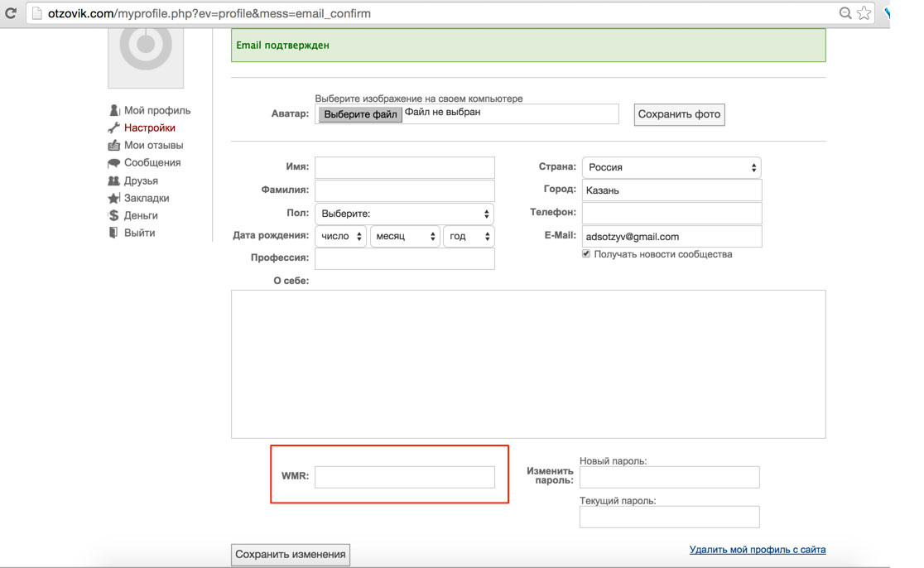The width and height of the screenshot is (924, 568).
Task: Open the Пол dropdown
Action: (x=404, y=214)
